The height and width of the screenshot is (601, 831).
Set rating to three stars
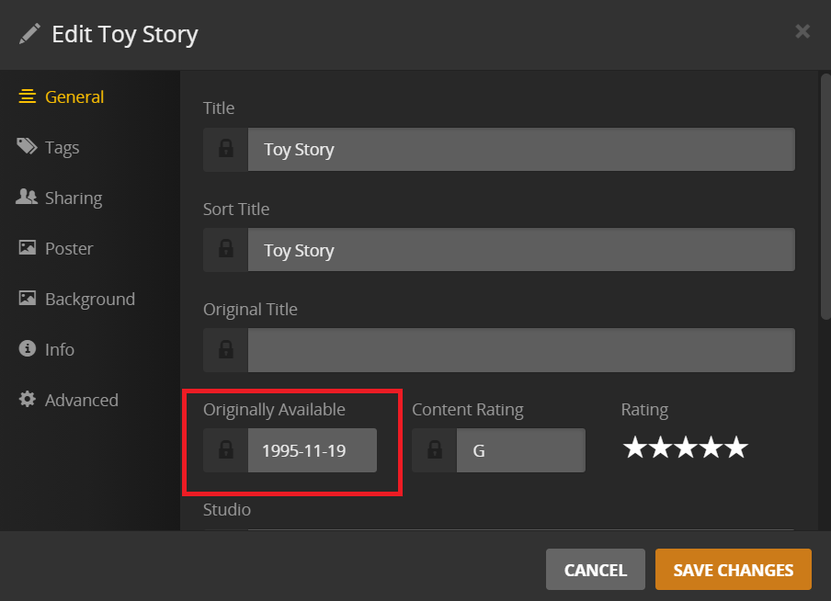[686, 447]
